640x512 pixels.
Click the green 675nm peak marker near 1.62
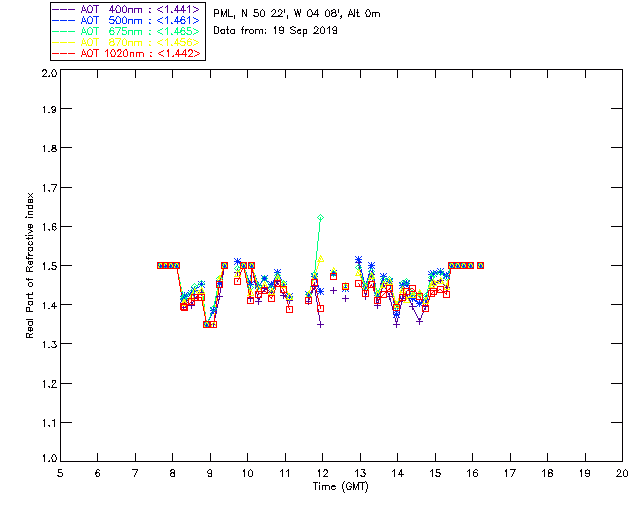pos(320,218)
